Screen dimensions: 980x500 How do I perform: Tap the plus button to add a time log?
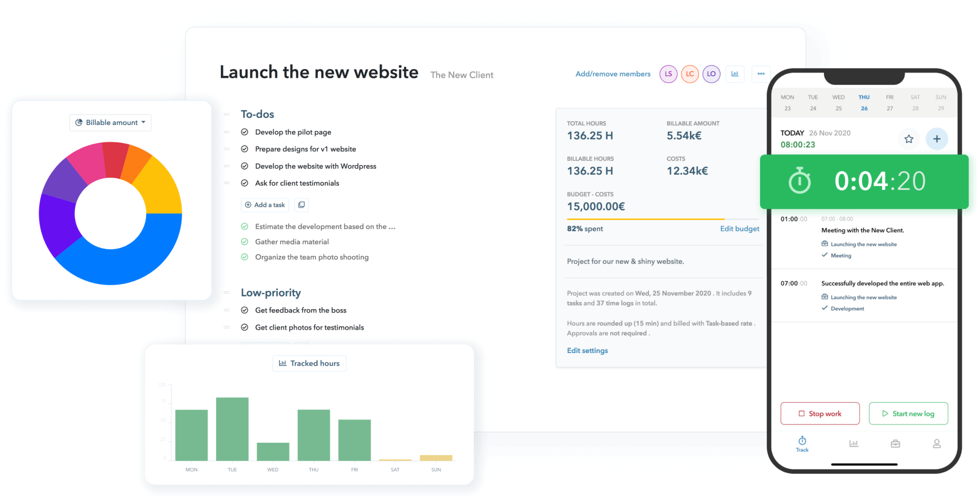tap(937, 139)
